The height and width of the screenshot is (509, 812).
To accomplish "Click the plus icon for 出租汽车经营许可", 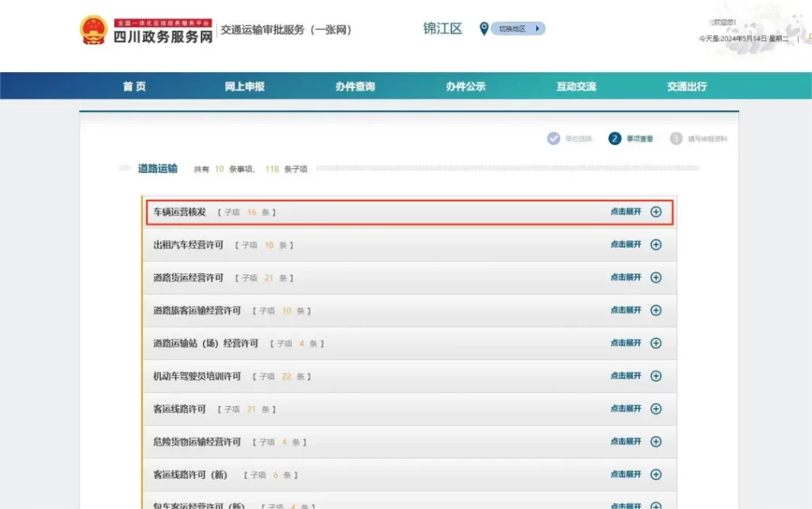I will click(656, 244).
